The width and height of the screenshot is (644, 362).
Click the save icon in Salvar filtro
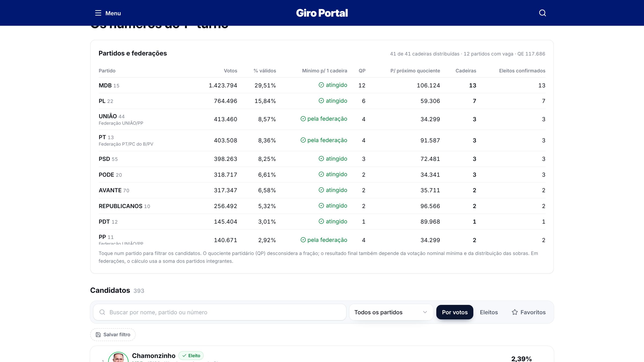98,335
